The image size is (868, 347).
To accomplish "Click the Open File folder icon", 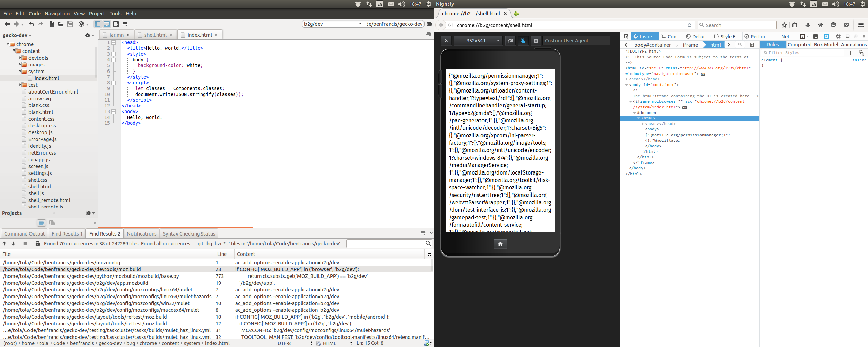I will tap(61, 24).
